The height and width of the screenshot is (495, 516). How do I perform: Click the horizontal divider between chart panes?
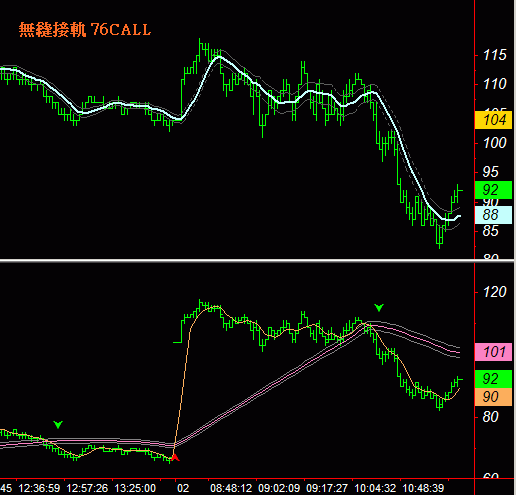click(x=257, y=261)
